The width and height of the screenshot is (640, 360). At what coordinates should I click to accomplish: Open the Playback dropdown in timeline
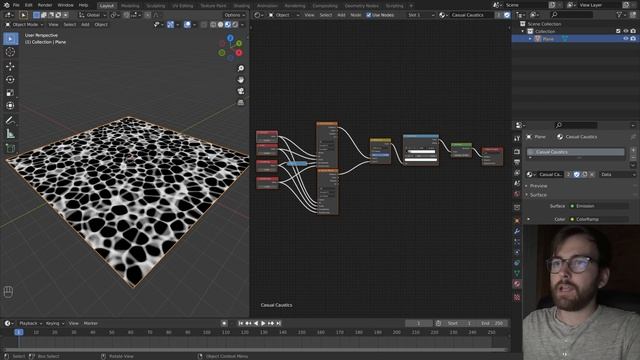tap(30, 323)
